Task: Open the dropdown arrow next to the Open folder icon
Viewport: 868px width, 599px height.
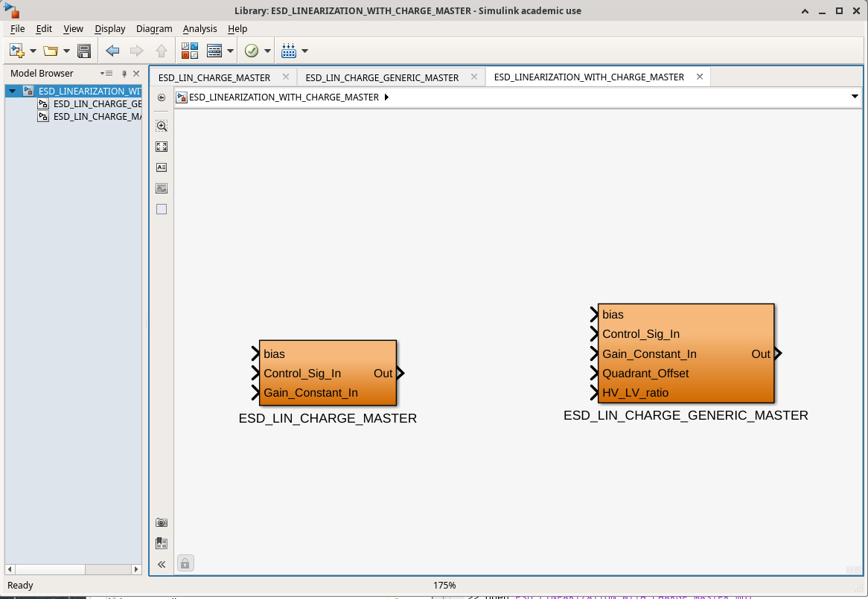Action: [x=66, y=51]
